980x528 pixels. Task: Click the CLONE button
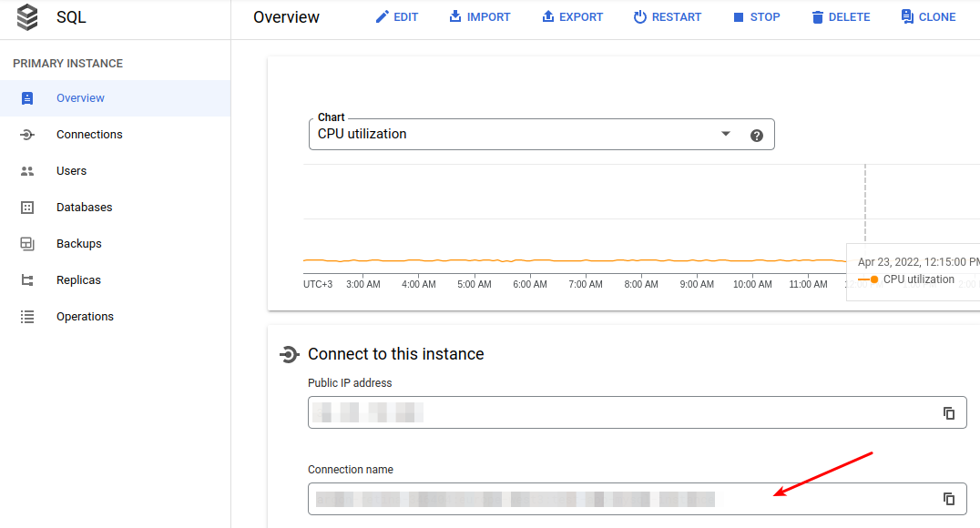(x=928, y=16)
